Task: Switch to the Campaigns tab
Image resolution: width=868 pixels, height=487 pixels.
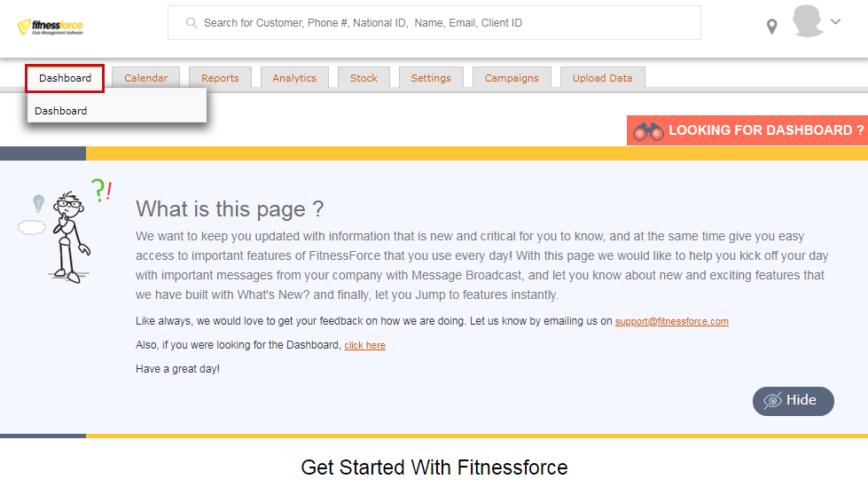Action: pos(512,78)
